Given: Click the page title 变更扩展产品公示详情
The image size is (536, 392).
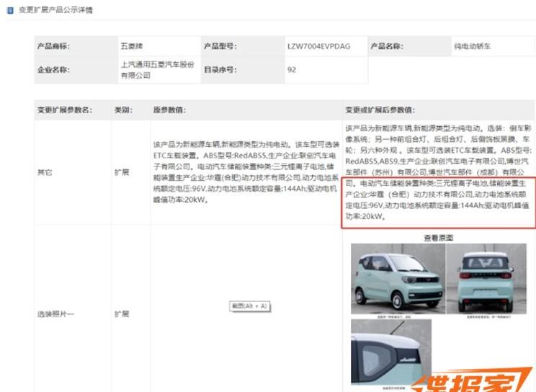Looking at the screenshot, I should [x=55, y=10].
